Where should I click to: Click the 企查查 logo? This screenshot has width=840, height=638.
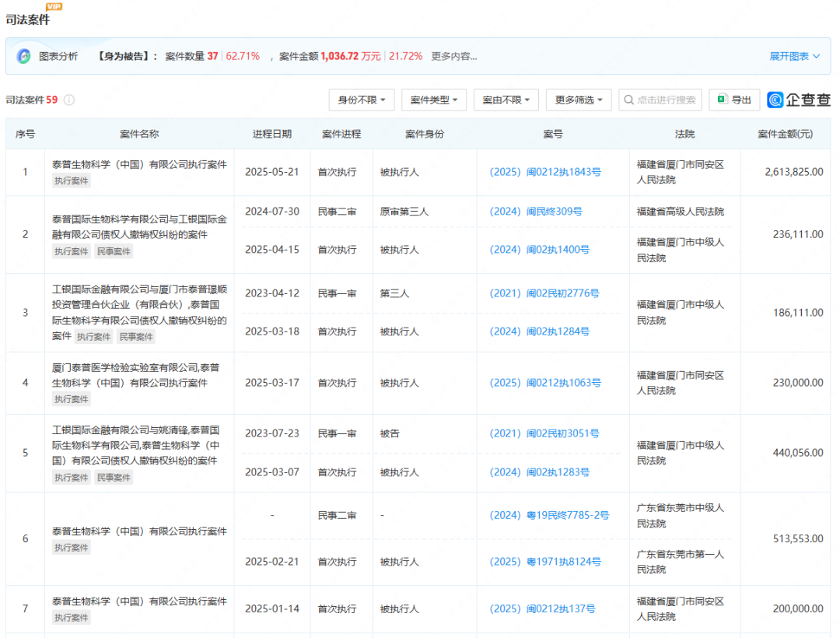point(800,100)
